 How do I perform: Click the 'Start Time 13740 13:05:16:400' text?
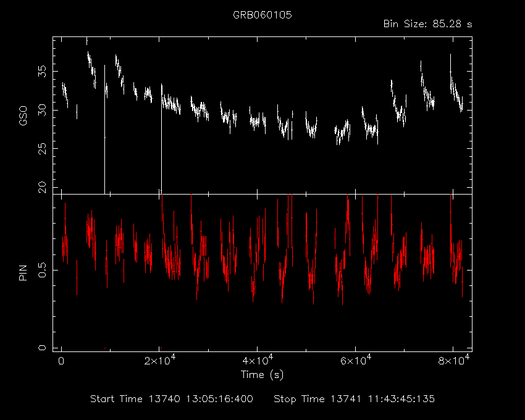(x=172, y=399)
